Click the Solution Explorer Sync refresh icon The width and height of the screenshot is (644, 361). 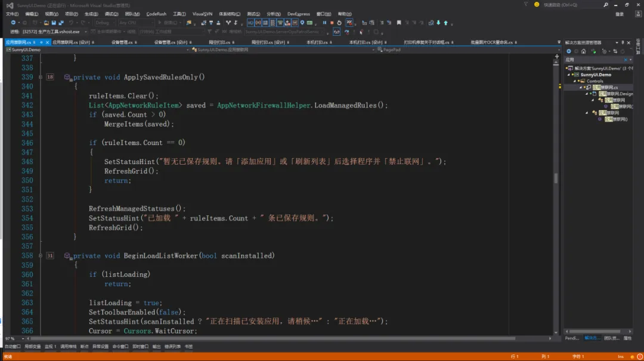(615, 51)
